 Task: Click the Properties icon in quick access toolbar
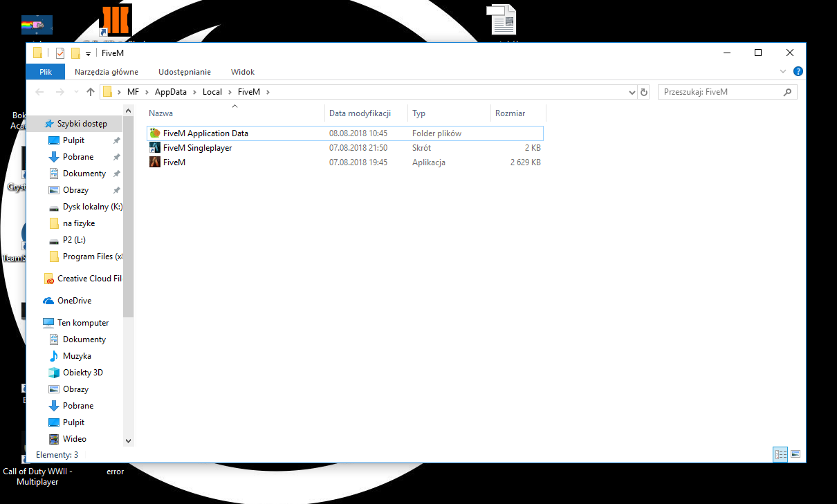[x=60, y=53]
